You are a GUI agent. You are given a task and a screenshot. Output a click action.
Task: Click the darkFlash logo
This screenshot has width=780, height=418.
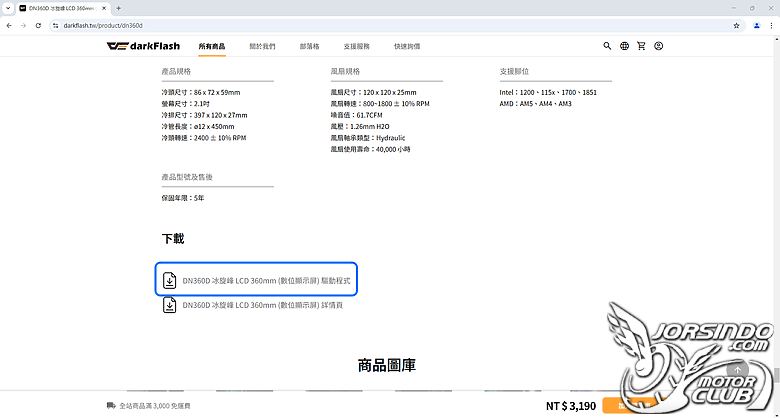(x=143, y=46)
